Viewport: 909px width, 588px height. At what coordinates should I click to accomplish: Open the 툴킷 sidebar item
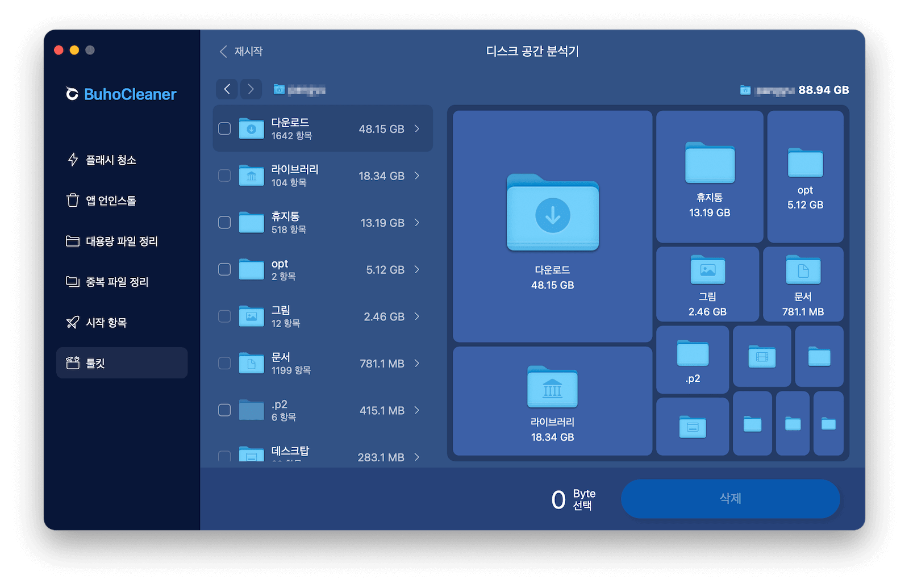pyautogui.click(x=122, y=363)
